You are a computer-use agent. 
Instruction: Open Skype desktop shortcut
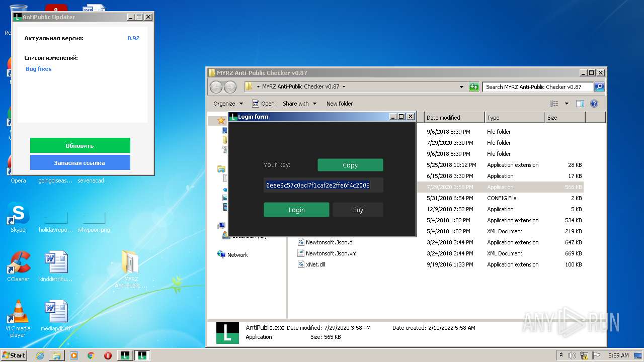tap(18, 217)
